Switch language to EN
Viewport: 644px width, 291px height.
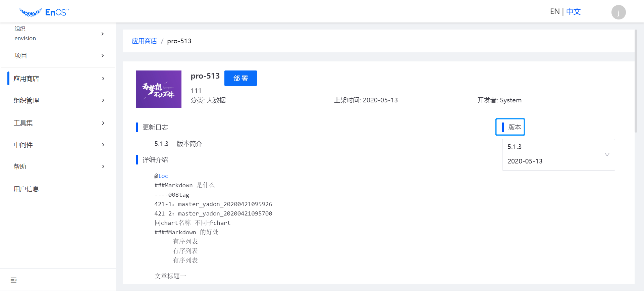point(555,12)
